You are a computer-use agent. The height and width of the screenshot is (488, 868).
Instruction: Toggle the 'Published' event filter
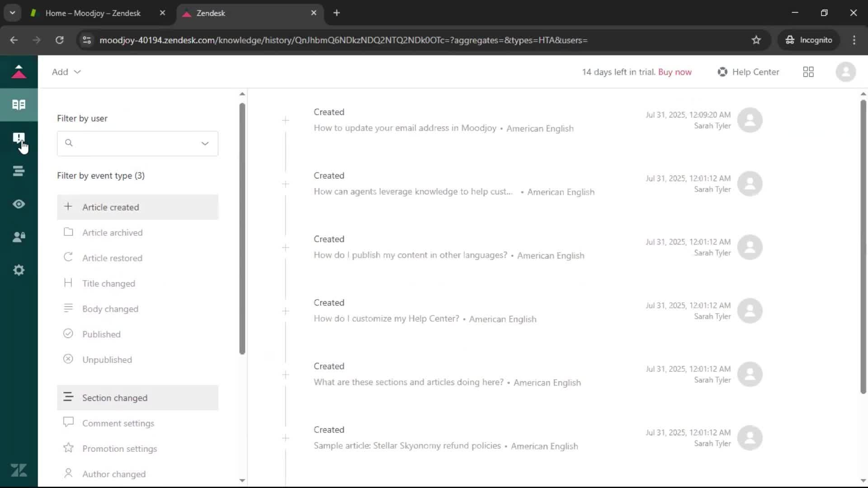click(137, 334)
